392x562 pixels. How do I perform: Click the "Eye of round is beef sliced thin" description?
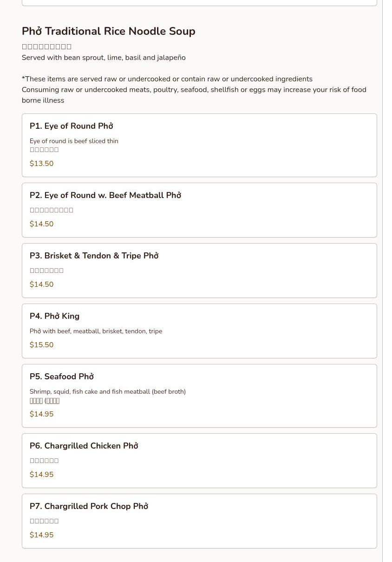pyautogui.click(x=74, y=141)
